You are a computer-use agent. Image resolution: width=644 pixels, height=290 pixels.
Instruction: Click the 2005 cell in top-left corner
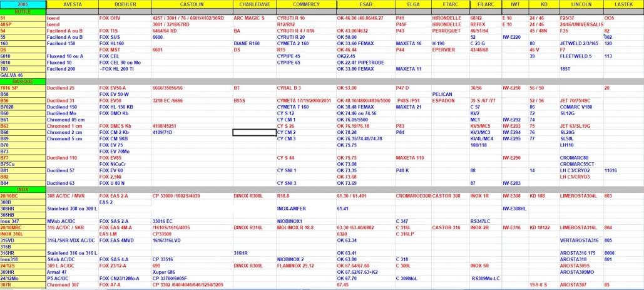pos(23,5)
